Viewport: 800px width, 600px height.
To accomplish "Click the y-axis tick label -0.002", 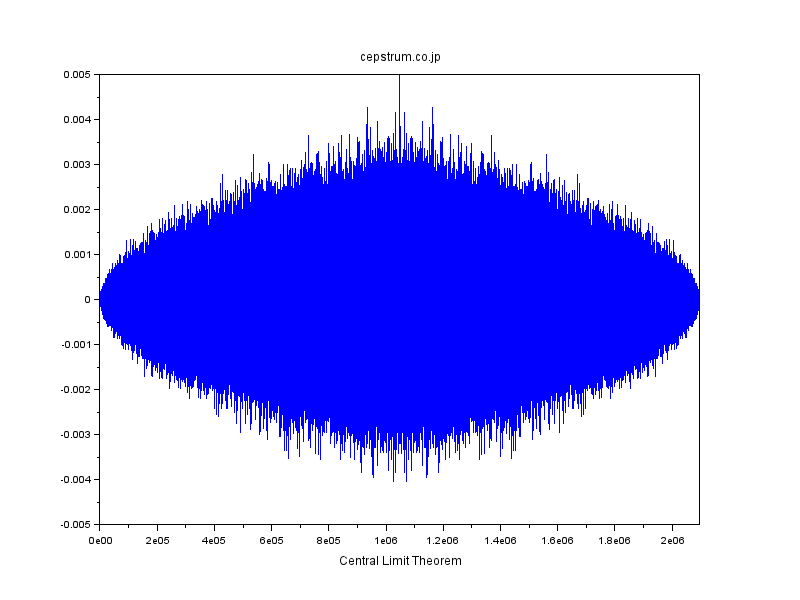I will [x=76, y=389].
